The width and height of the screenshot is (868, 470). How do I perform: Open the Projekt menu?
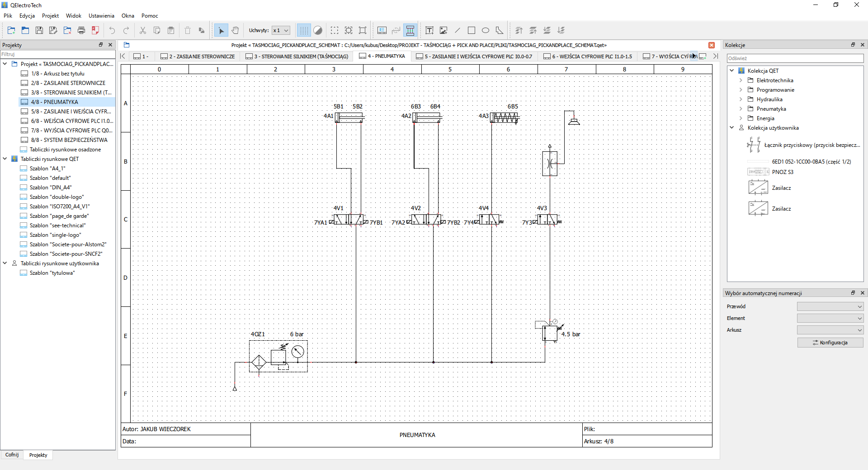click(x=50, y=15)
